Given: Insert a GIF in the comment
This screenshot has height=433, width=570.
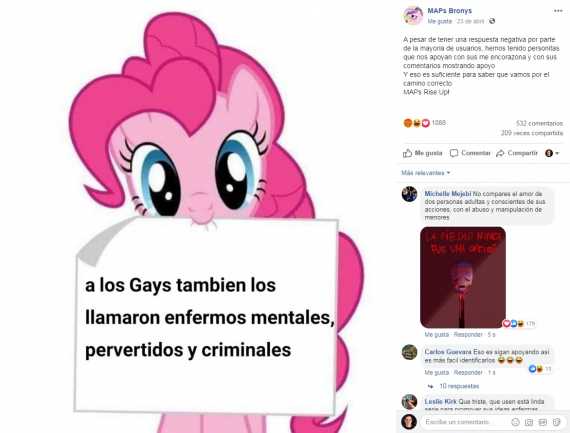Looking at the screenshot, I should 543,422.
